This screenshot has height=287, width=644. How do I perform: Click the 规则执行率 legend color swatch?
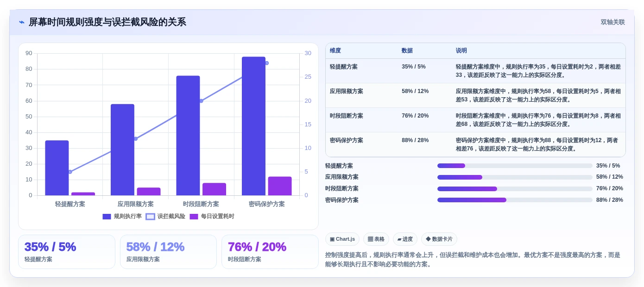tap(107, 216)
